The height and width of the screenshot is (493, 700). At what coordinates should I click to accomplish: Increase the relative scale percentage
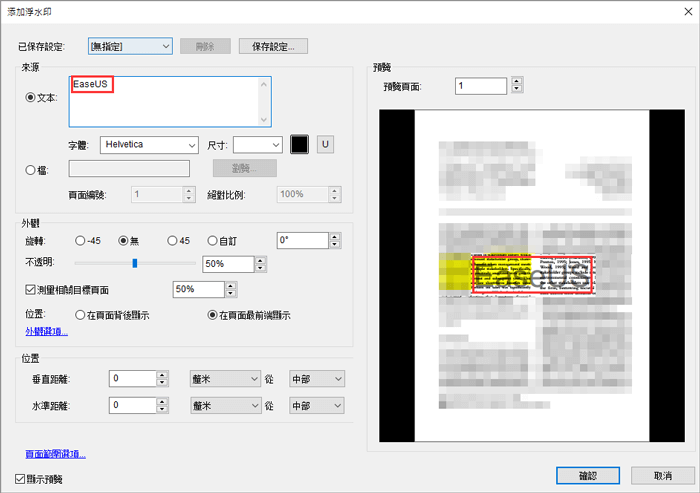[231, 285]
